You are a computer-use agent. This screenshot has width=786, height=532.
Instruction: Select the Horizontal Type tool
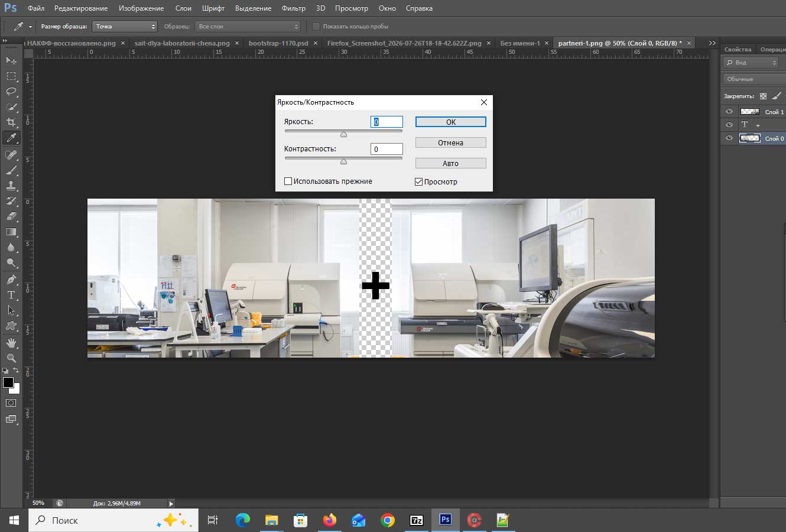pos(11,294)
